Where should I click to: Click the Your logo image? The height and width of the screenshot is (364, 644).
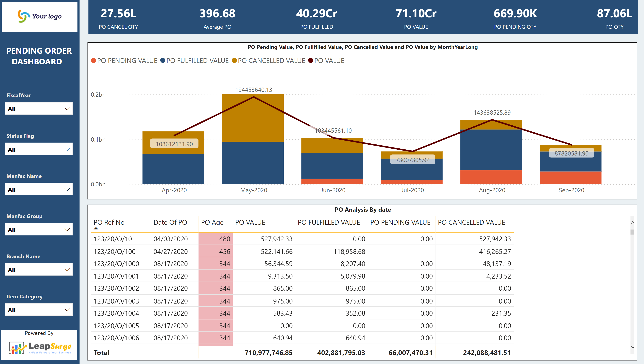pos(40,17)
